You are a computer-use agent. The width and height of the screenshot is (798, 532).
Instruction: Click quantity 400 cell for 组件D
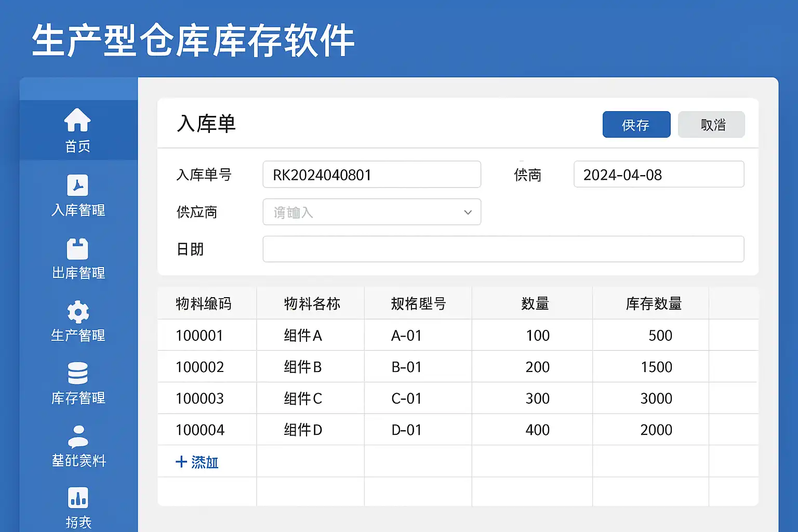pyautogui.click(x=537, y=430)
